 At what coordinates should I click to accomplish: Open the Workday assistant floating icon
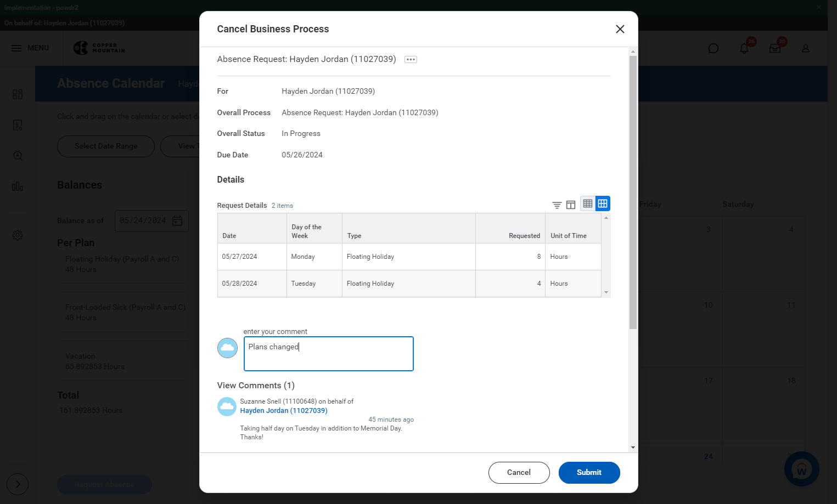(801, 469)
